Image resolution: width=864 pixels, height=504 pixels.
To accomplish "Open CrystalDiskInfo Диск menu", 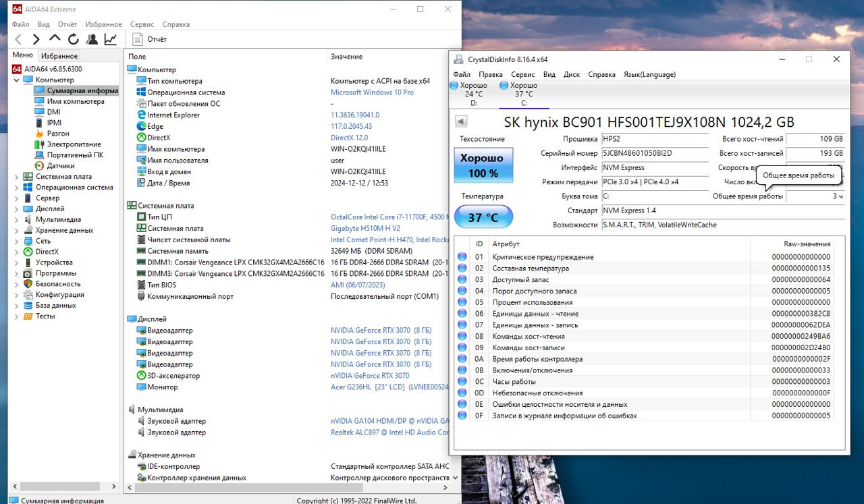I will pos(572,74).
